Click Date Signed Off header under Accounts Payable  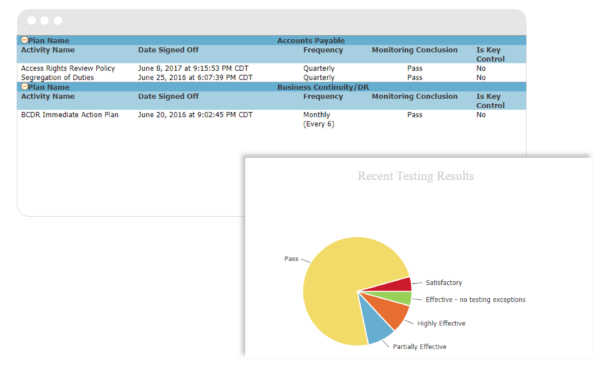(168, 50)
